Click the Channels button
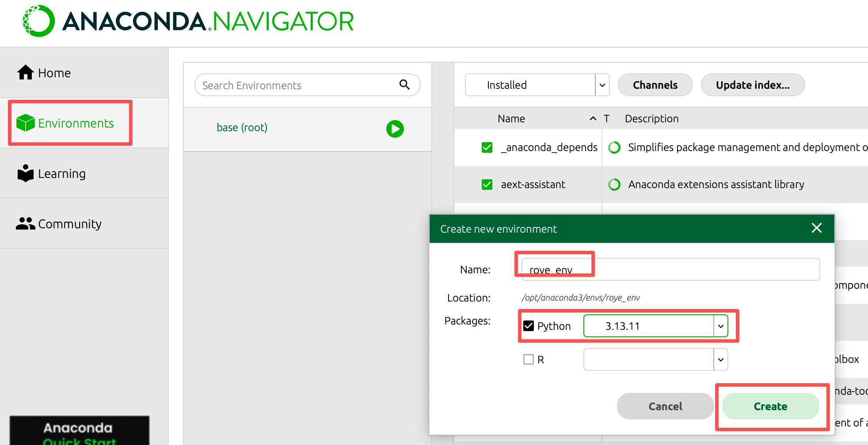868x445 pixels. coord(655,85)
